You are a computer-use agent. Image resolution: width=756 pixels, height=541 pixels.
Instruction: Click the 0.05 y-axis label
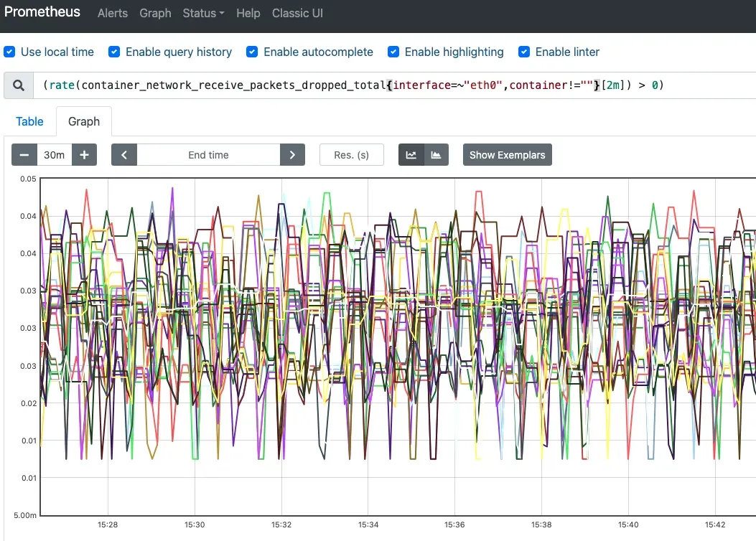click(28, 179)
